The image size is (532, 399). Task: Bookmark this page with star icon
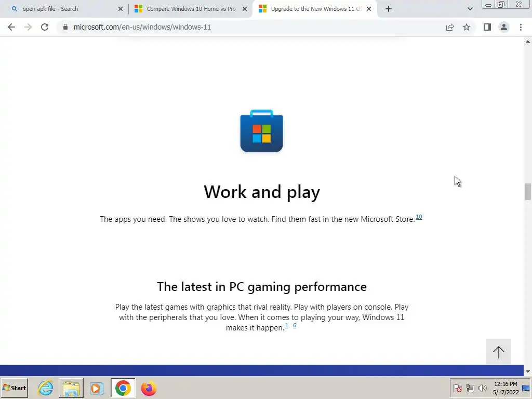(x=467, y=27)
